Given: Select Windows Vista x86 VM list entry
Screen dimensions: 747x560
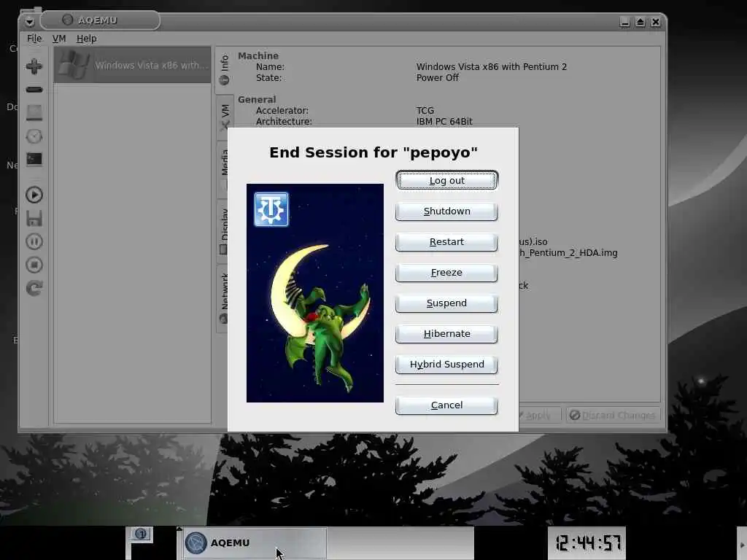Looking at the screenshot, I should point(133,65).
